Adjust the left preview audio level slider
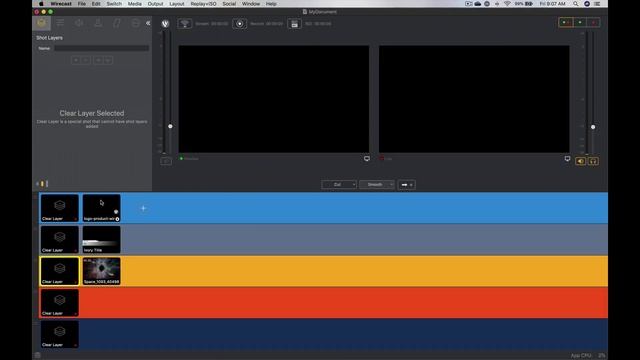This screenshot has height=360, width=640. coord(170,126)
